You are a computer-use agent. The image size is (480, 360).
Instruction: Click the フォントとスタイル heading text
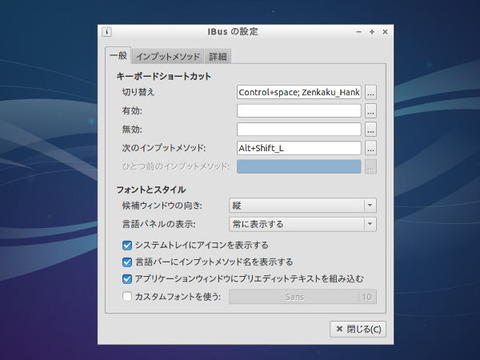coord(151,190)
